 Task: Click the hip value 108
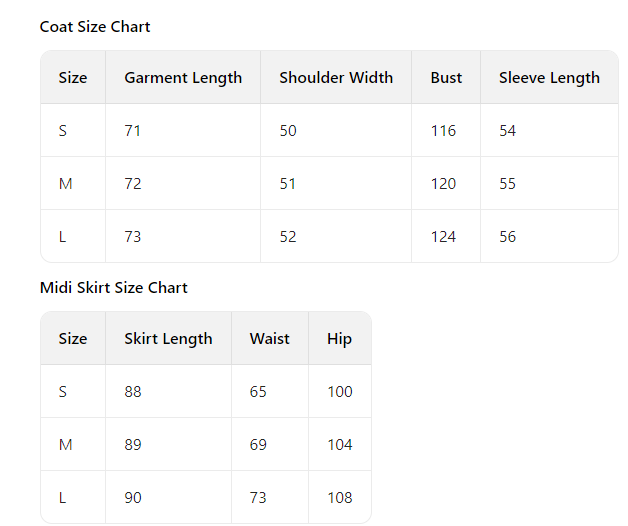(340, 498)
